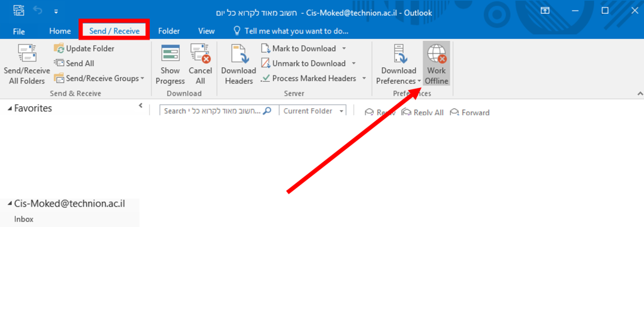Minimize the folder pane with chevron
The height and width of the screenshot is (310, 644).
[x=140, y=106]
